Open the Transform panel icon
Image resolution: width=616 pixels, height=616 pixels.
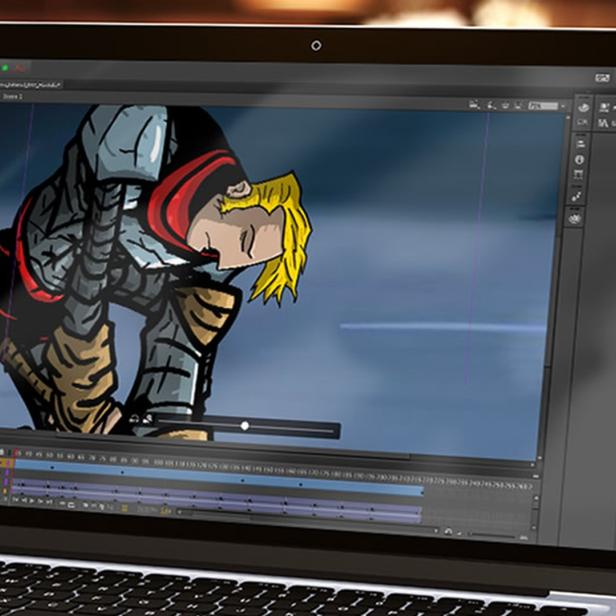pyautogui.click(x=578, y=175)
